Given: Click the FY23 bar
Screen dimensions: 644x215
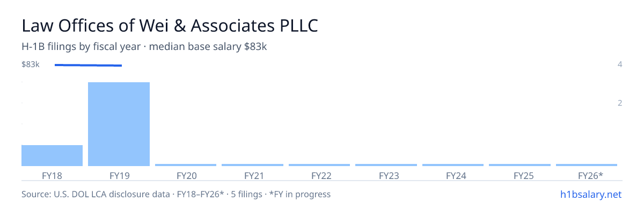Looking at the screenshot, I should point(386,165).
